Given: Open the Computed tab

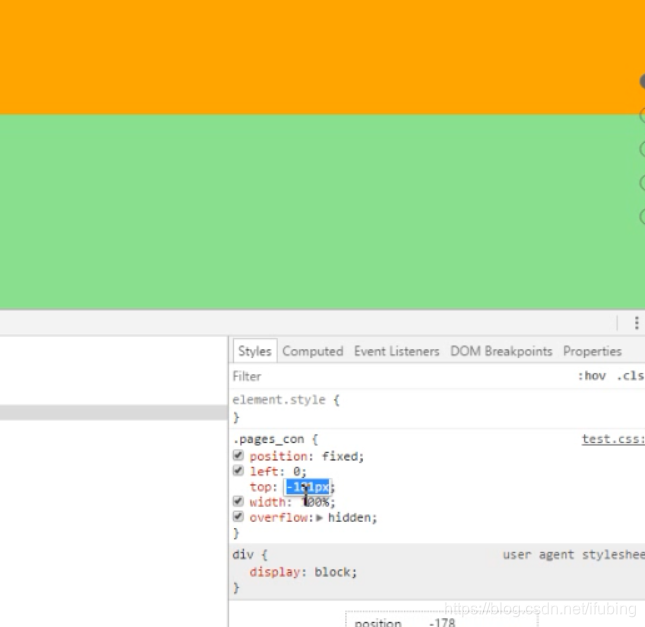Looking at the screenshot, I should (313, 351).
